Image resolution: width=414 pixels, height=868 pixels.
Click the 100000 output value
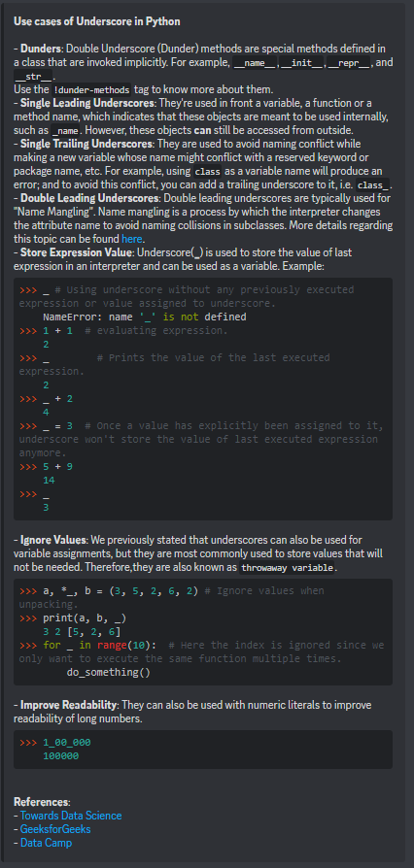point(61,755)
